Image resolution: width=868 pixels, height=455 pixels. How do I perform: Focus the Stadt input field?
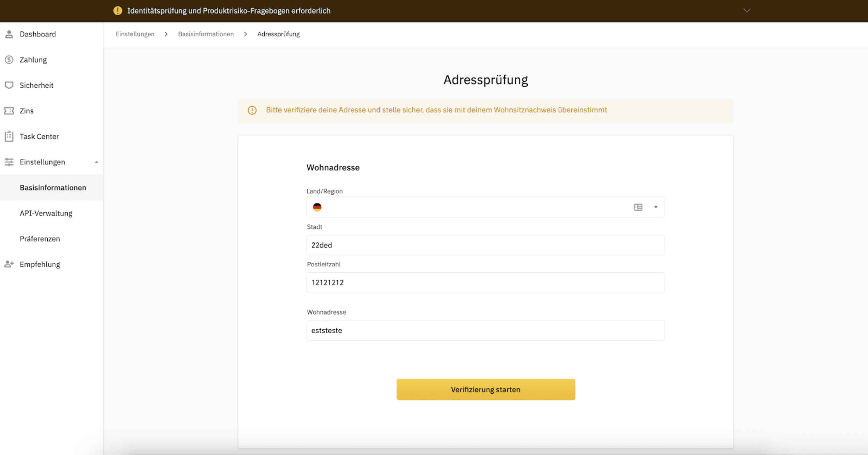point(486,245)
